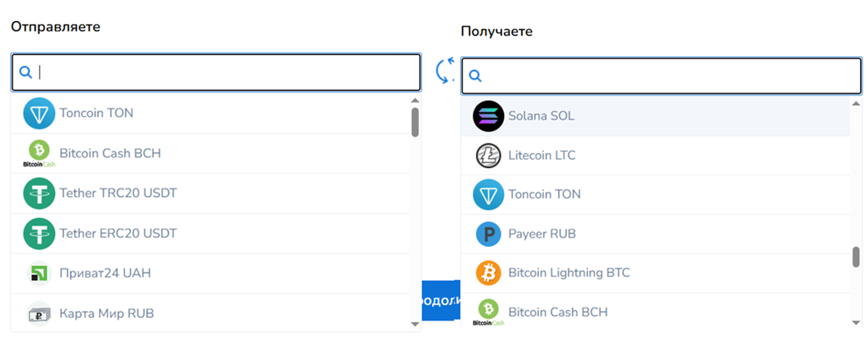Click the magnifier icon in the receive search field
Screen dimensions: 868x338
click(x=475, y=75)
